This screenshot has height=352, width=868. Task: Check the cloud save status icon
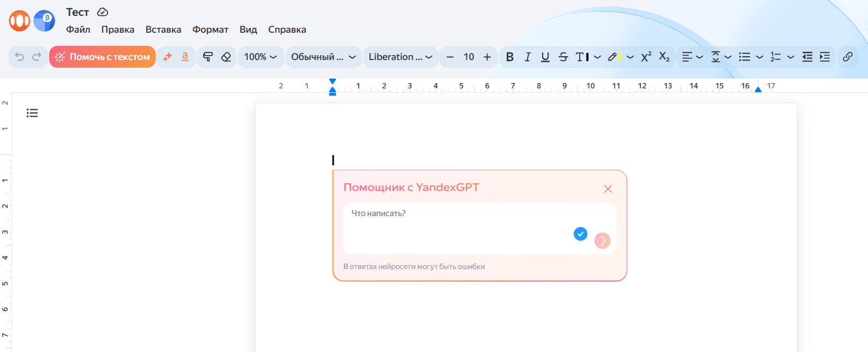103,12
